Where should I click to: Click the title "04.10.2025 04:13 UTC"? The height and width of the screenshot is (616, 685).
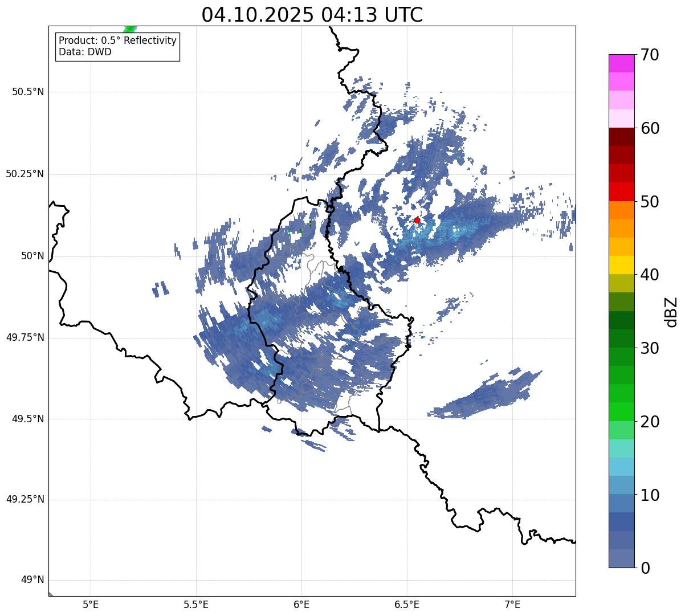tap(312, 15)
